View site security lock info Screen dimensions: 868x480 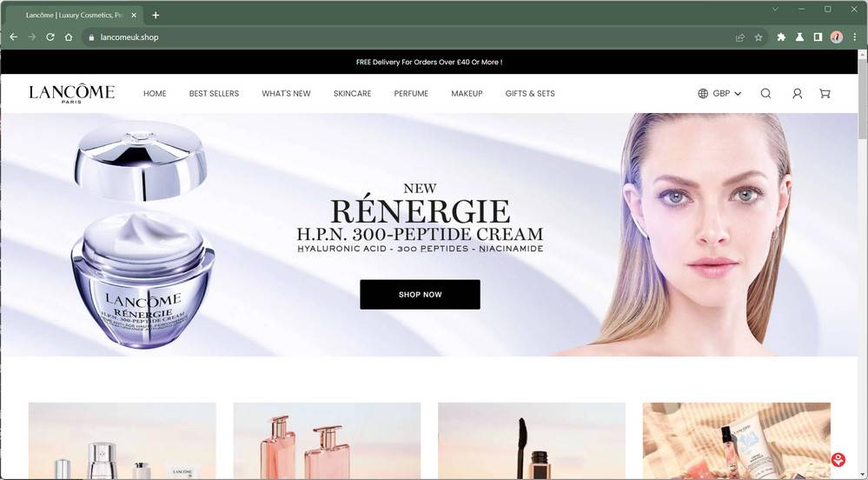pos(91,37)
